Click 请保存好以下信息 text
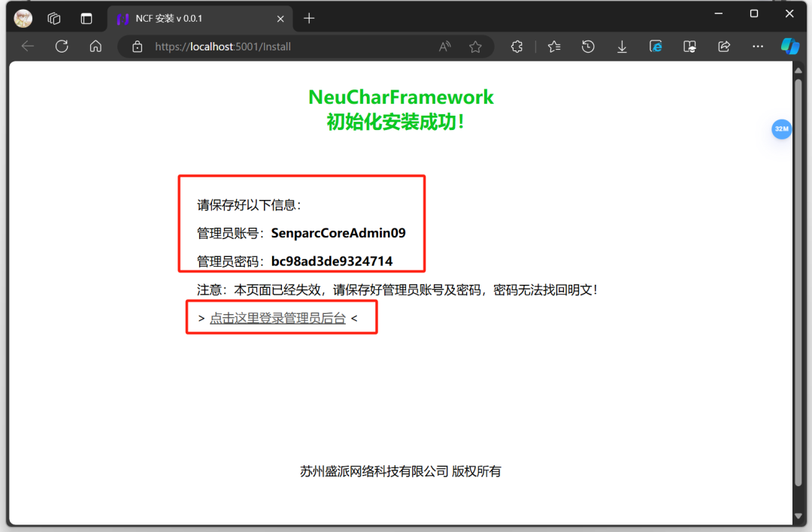Viewport: 812px width, 532px height. coord(249,205)
